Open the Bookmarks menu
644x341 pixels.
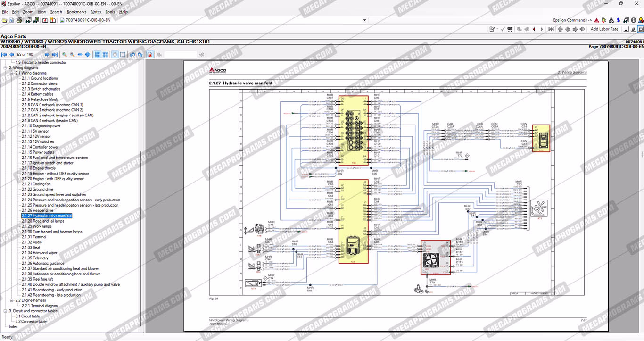(x=76, y=12)
